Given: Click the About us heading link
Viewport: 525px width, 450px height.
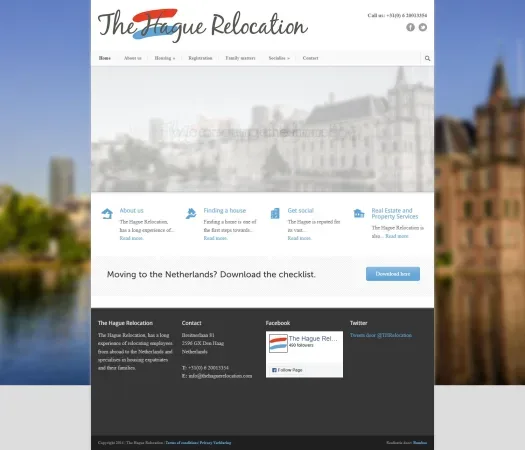Looking at the screenshot, I should [132, 211].
